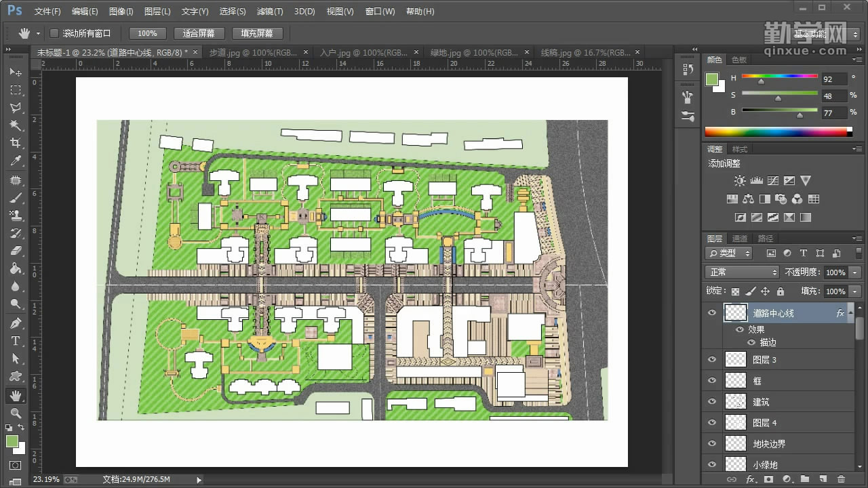Viewport: 868px width, 488px height.
Task: Add a Brightness/Contrast adjustment
Action: [740, 181]
